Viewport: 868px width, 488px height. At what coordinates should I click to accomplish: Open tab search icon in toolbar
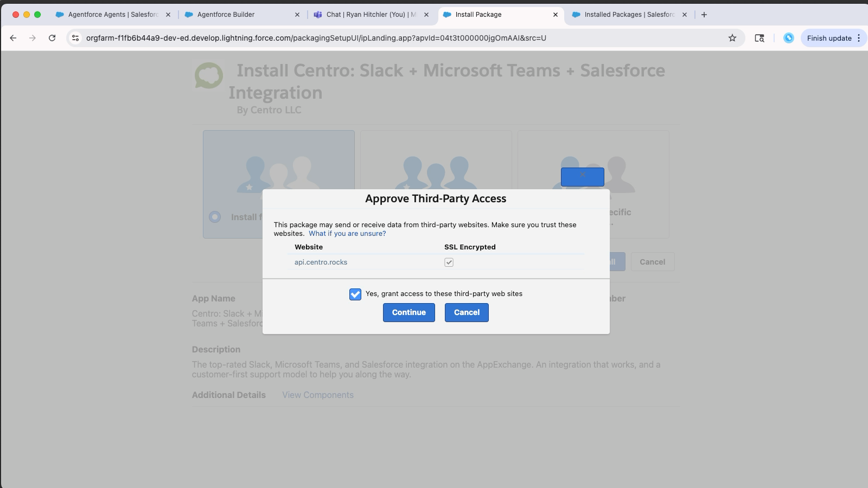[x=759, y=38]
